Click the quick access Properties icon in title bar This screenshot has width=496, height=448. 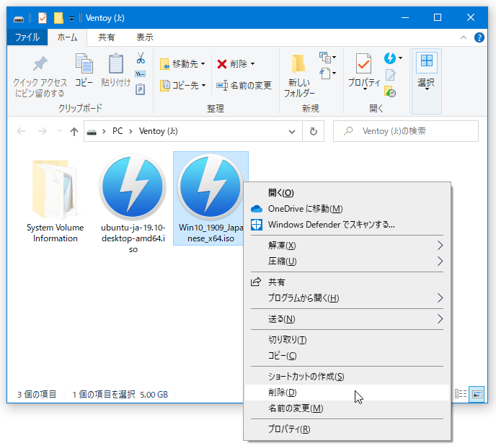42,18
